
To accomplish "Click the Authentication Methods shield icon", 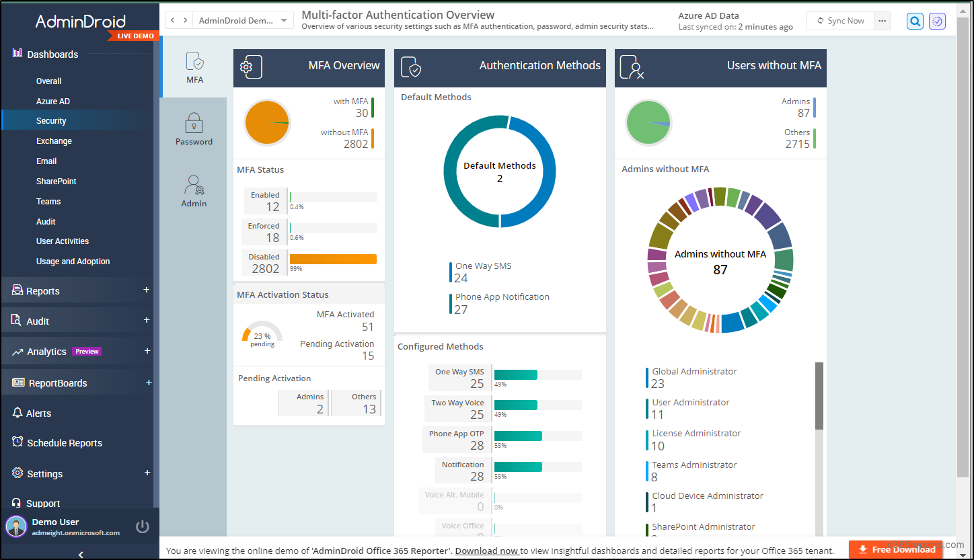I will click(x=411, y=67).
